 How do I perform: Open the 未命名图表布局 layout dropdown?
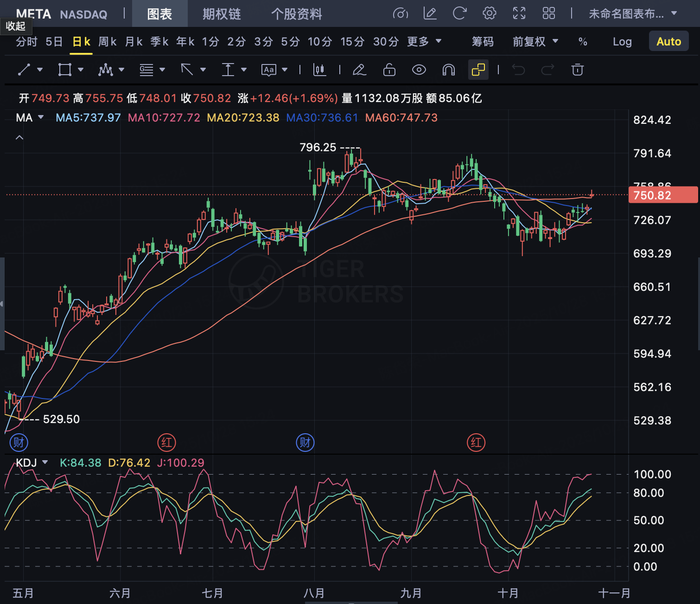(x=633, y=14)
